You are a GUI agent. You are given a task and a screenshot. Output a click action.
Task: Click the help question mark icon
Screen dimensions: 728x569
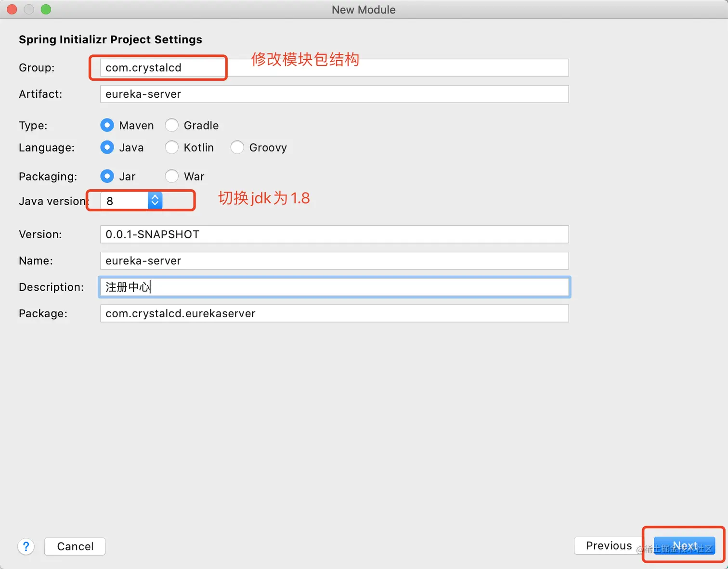pyautogui.click(x=26, y=546)
